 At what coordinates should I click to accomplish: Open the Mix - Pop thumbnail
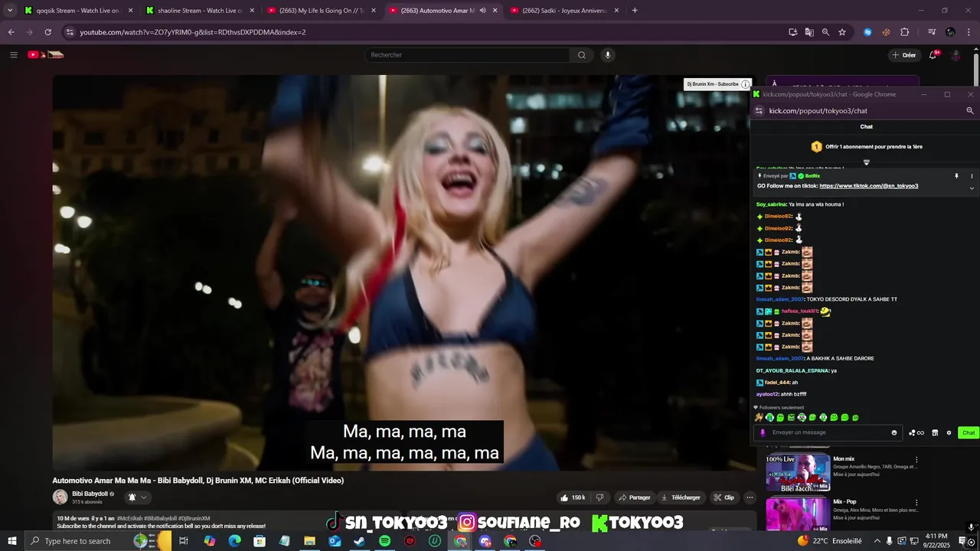(798, 514)
